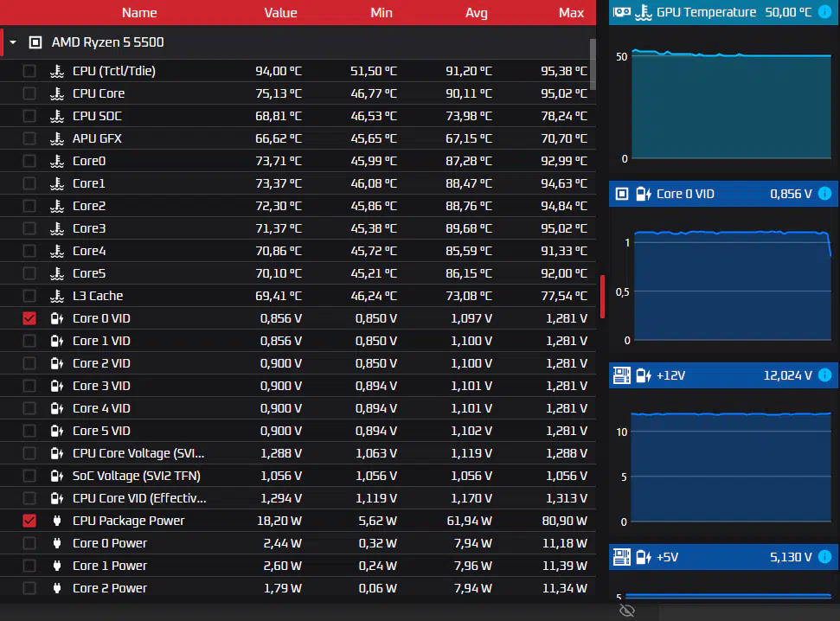Click the motherboard icon in the +5V header

click(622, 557)
